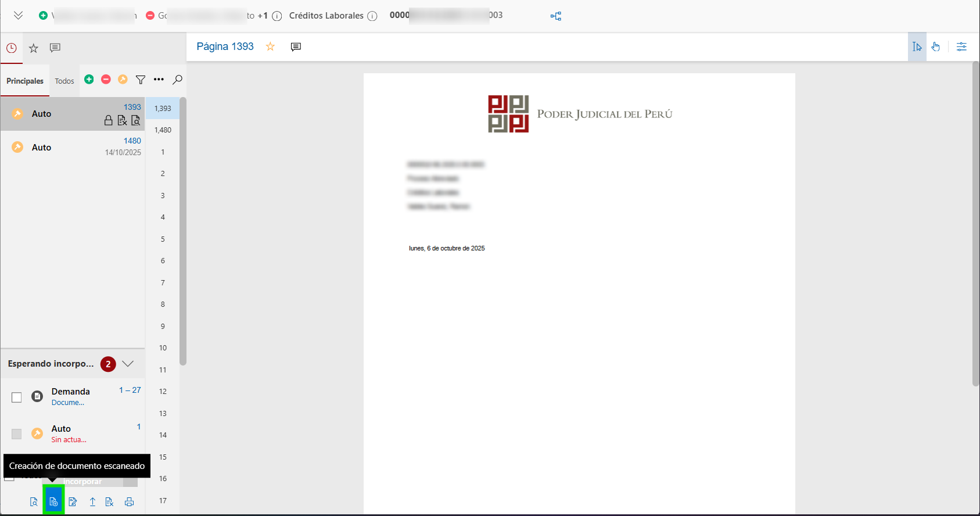Click the scanned document creation icon

point(53,502)
